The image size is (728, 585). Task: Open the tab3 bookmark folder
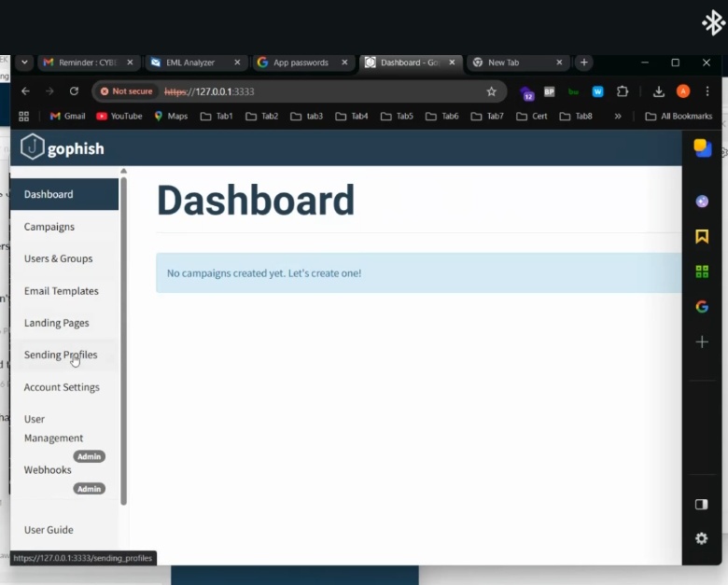[307, 116]
